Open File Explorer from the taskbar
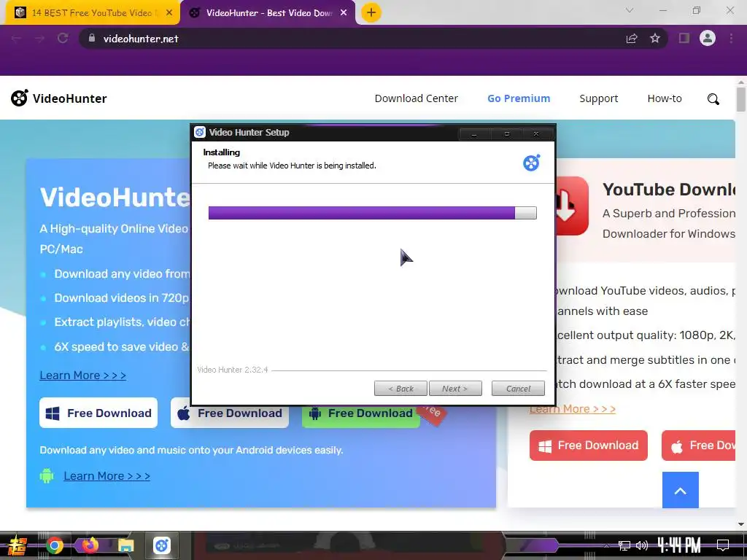This screenshot has height=560, width=747. (x=125, y=545)
